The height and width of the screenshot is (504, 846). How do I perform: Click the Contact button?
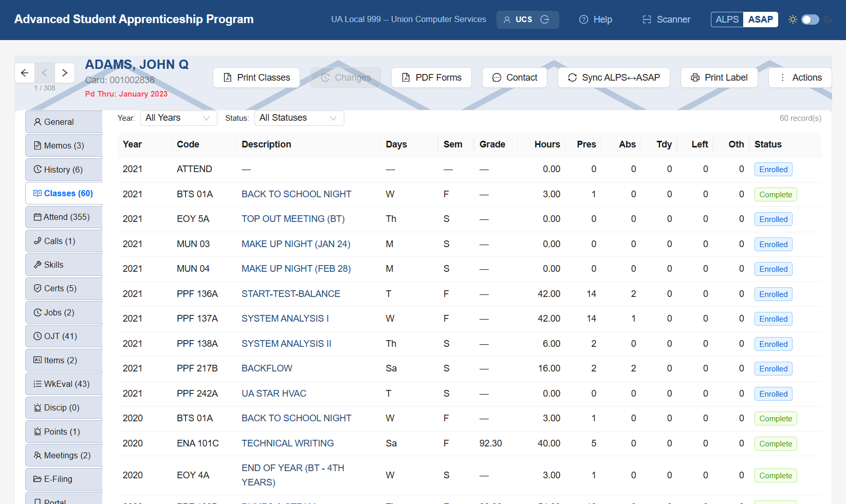click(514, 78)
